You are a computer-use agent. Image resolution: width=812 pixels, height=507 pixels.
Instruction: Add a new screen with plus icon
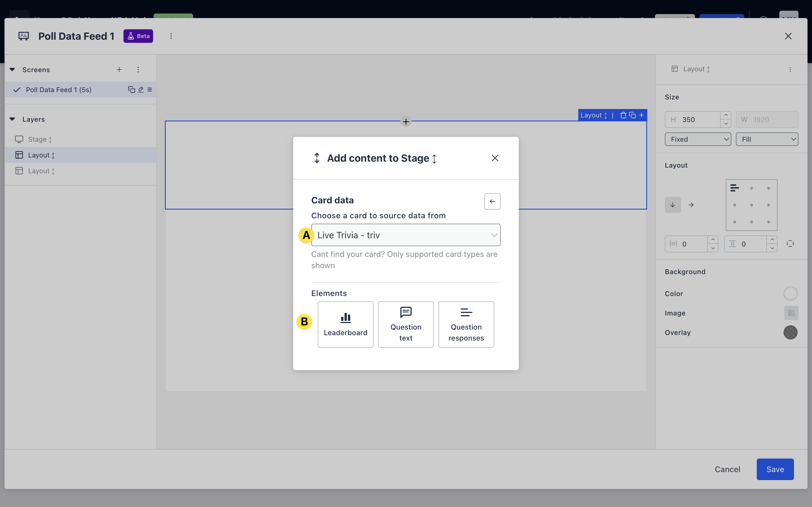pos(119,69)
